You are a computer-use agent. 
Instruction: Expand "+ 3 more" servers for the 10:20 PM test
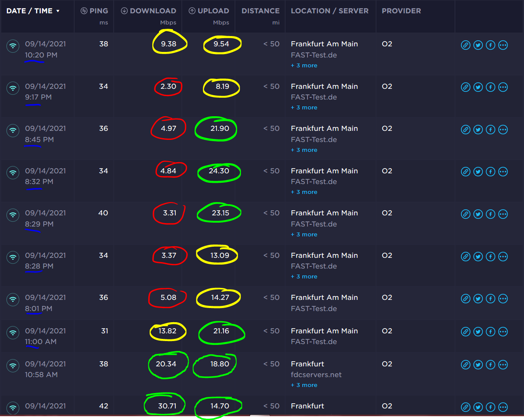pyautogui.click(x=304, y=66)
